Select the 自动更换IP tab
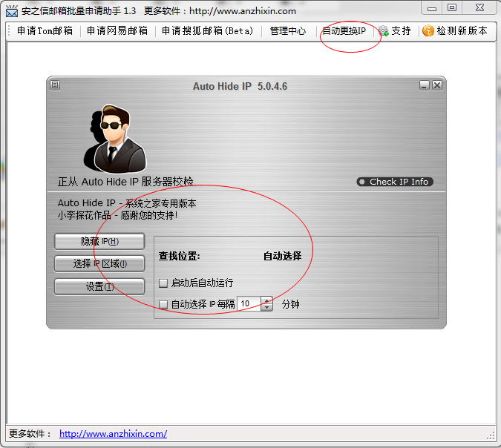 [x=344, y=30]
